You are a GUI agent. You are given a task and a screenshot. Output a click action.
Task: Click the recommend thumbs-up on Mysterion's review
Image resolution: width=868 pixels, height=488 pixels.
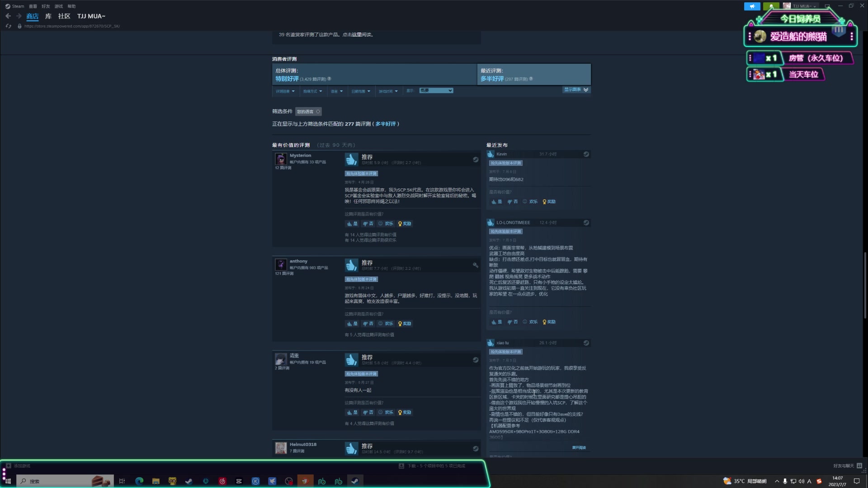[x=351, y=160]
